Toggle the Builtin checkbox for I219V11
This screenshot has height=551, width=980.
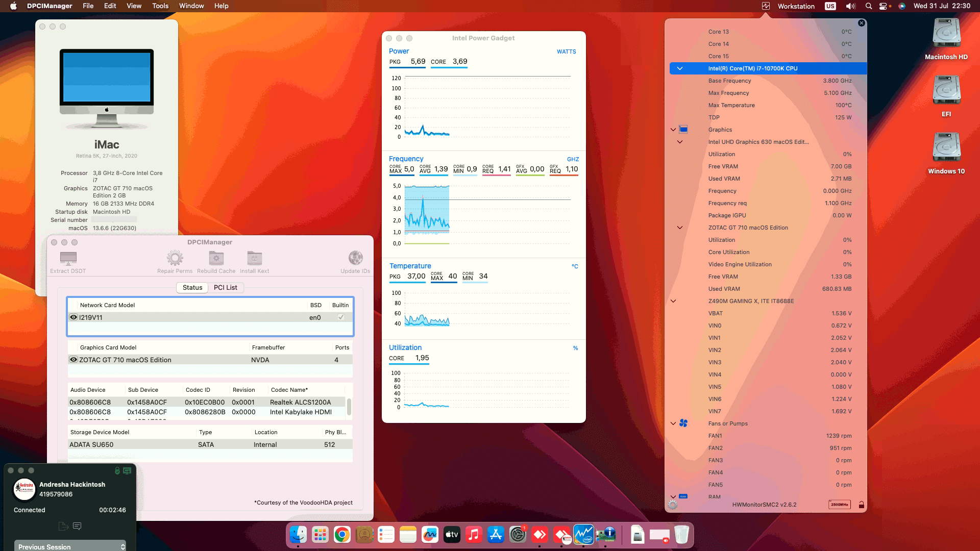click(340, 317)
